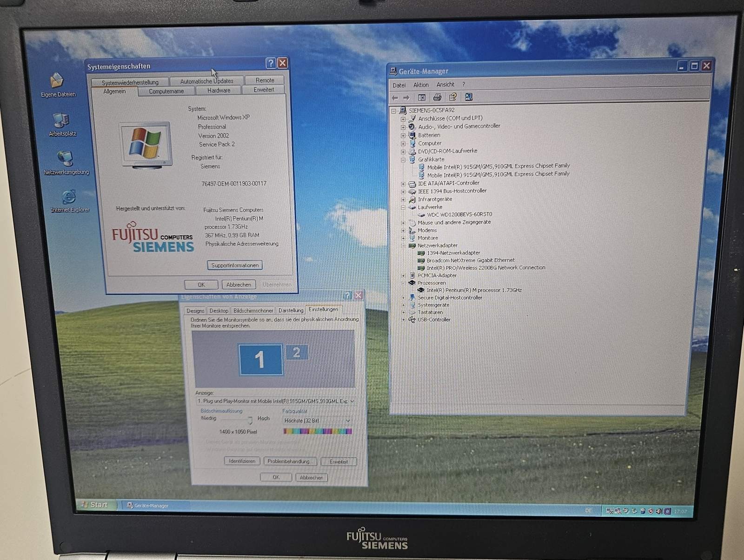Screen dimensions: 744x560
Task: Switch to the Computername tab
Action: (166, 91)
